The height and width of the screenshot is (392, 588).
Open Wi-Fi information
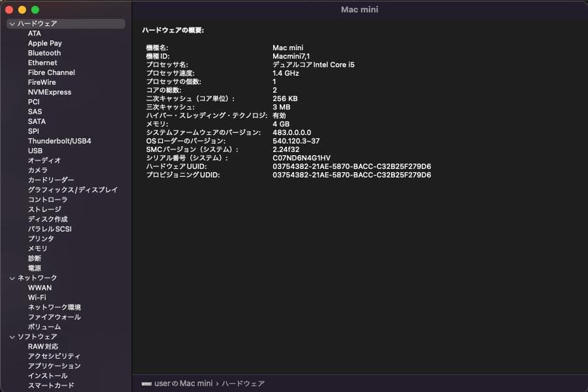[x=37, y=297]
